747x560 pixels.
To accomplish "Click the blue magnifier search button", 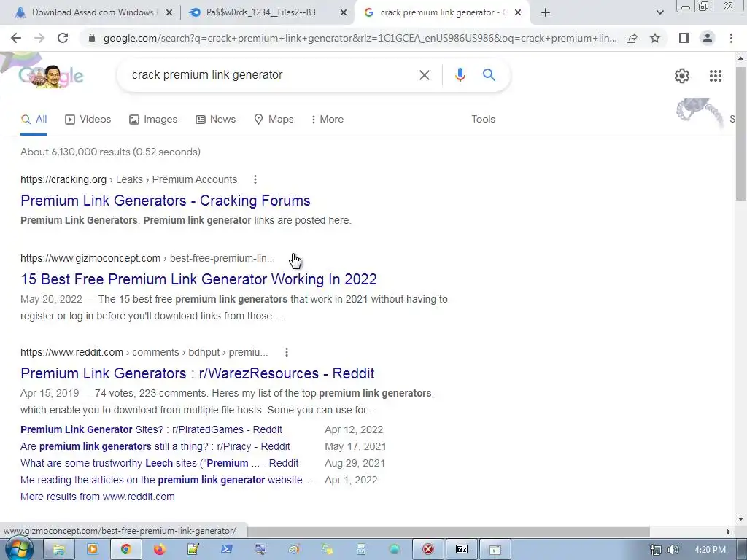I will pos(489,75).
